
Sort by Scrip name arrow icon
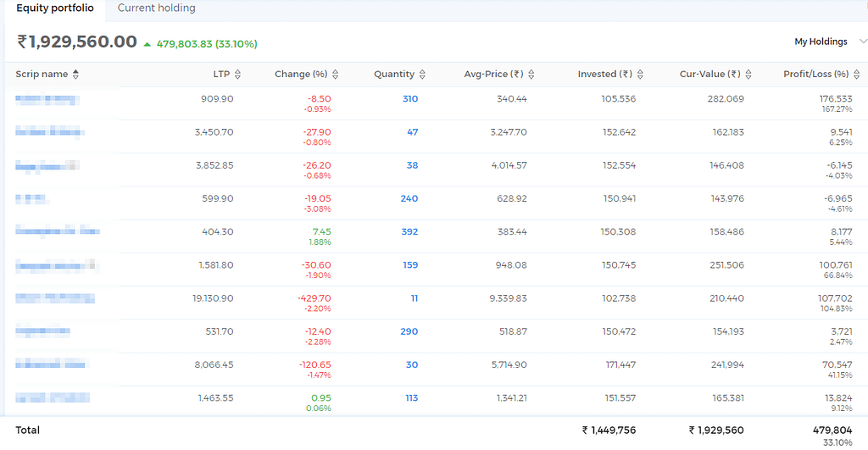tap(75, 75)
